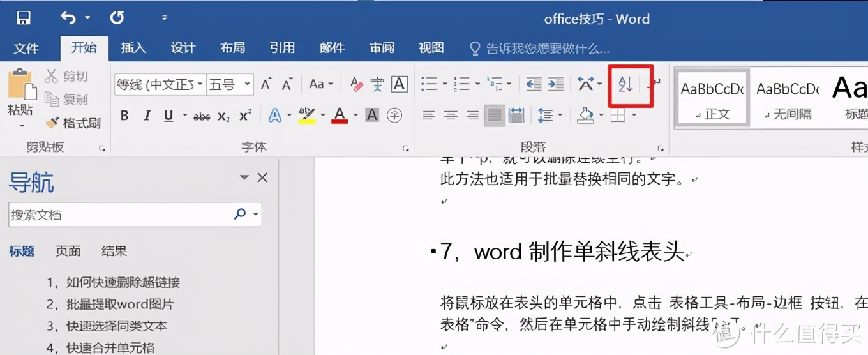Click the text effects outlined A icon
The height and width of the screenshot is (355, 868).
click(x=275, y=116)
